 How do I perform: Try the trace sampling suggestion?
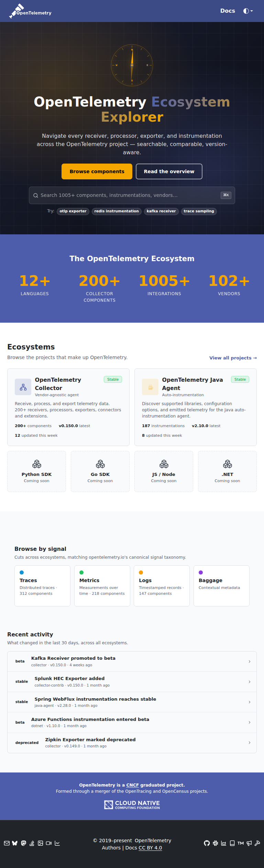(x=199, y=211)
